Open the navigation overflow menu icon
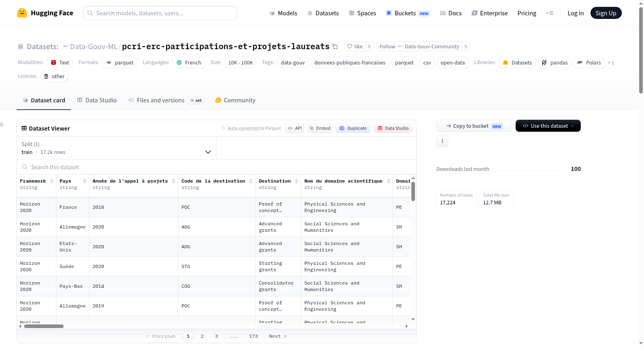 [549, 13]
